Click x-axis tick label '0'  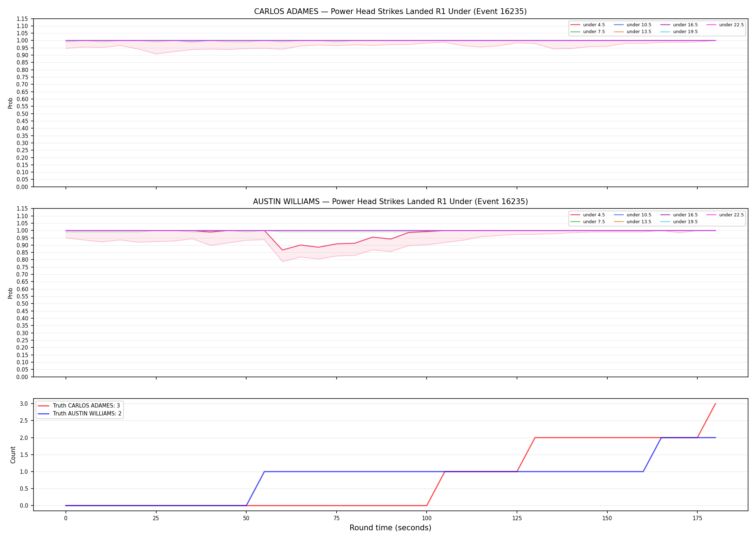66,518
